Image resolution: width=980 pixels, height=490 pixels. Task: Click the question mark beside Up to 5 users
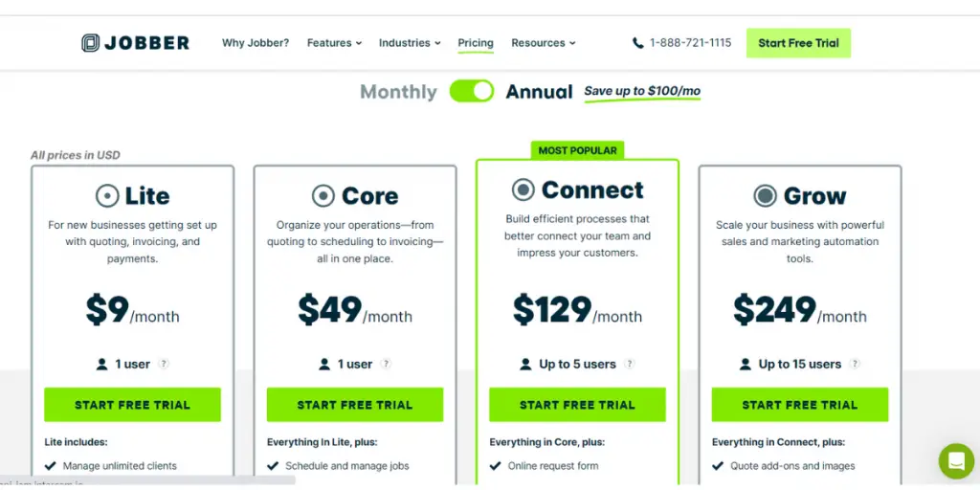(x=630, y=364)
